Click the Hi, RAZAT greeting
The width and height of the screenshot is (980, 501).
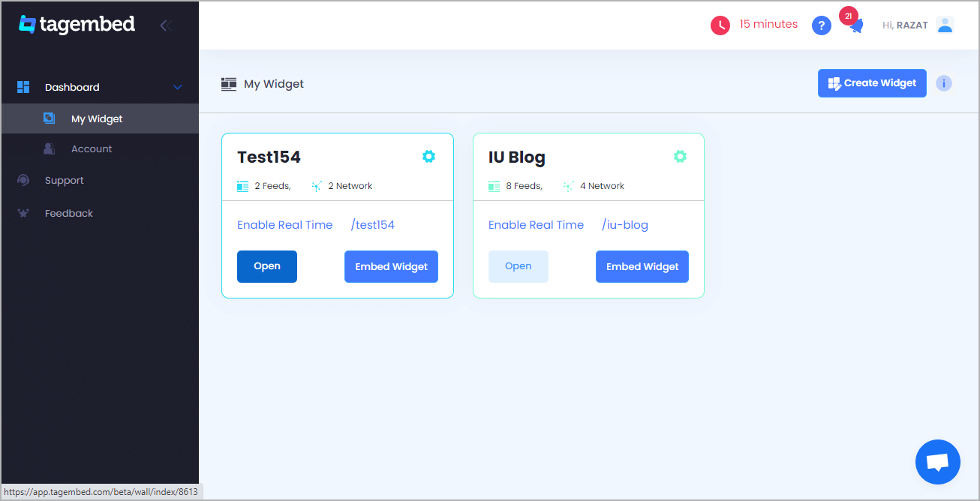click(905, 25)
